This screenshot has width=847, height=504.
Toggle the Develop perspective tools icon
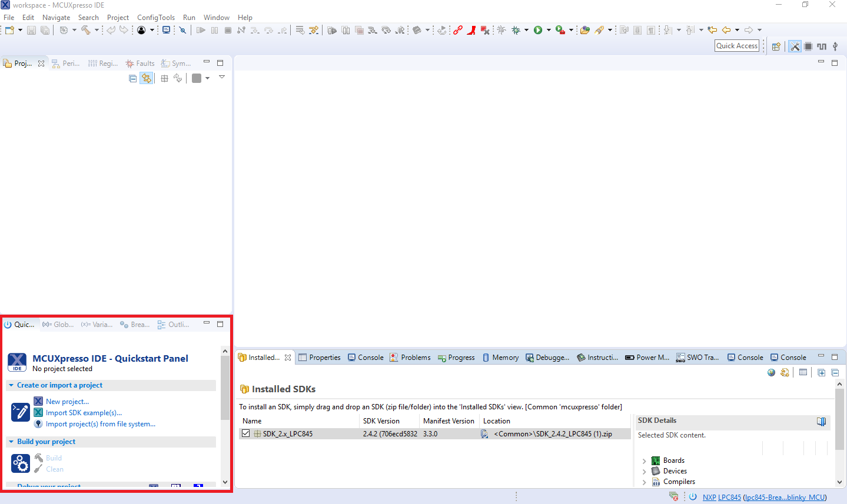pyautogui.click(x=795, y=46)
